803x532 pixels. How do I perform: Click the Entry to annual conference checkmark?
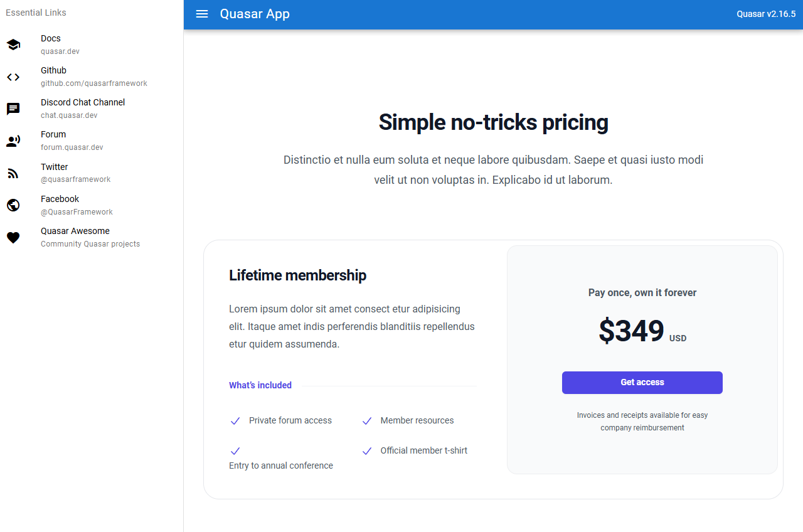coord(235,451)
